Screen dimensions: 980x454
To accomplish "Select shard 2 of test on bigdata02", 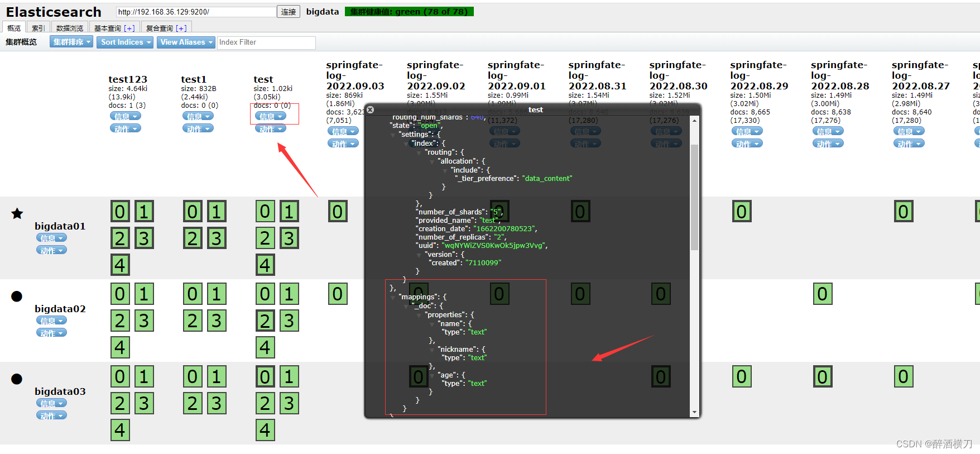I will [x=265, y=321].
